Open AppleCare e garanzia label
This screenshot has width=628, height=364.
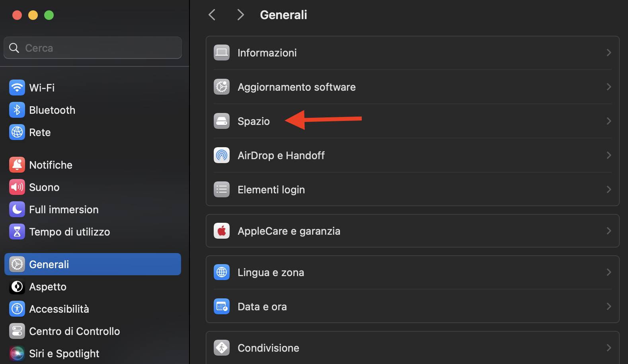(289, 231)
